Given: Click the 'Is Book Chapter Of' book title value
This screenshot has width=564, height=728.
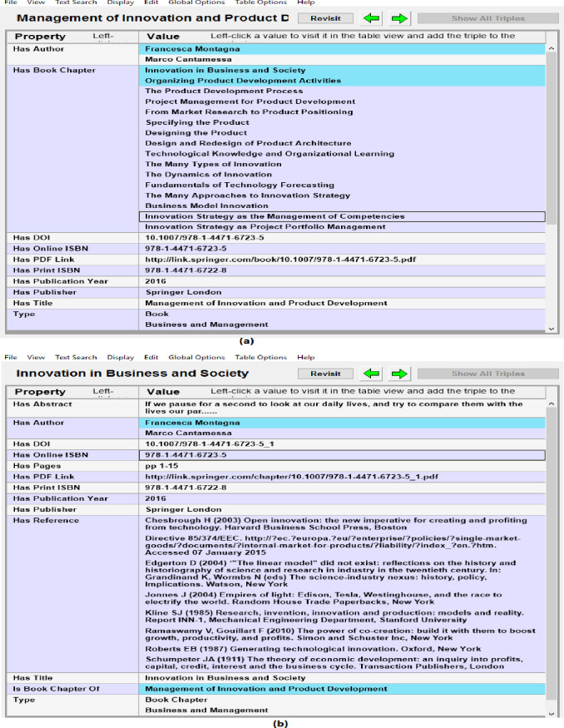Looking at the screenshot, I should 266,689.
